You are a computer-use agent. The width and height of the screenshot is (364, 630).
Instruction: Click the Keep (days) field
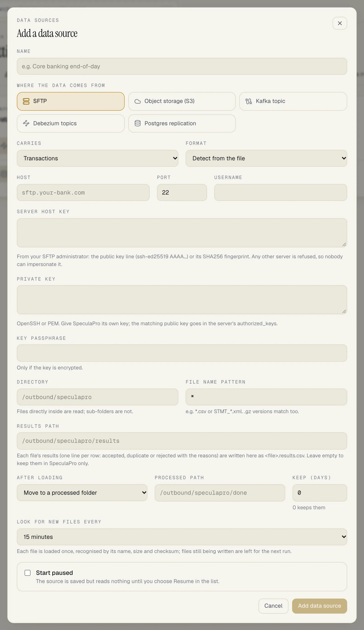click(320, 493)
